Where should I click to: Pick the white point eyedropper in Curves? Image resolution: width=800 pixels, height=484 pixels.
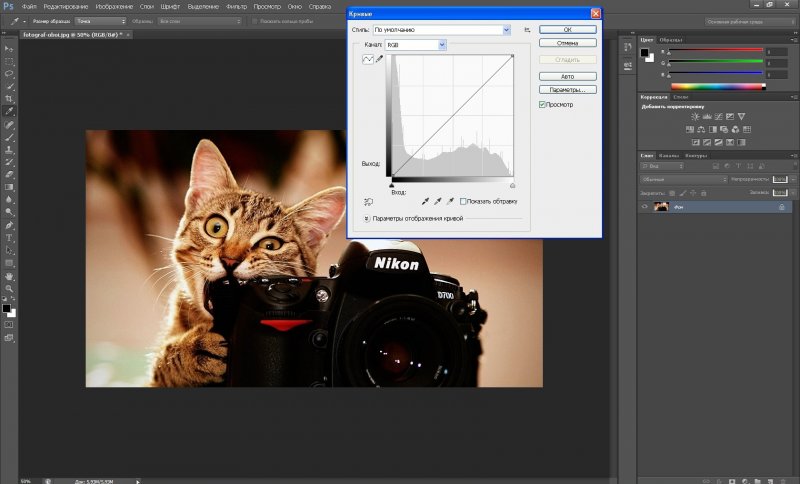point(450,201)
